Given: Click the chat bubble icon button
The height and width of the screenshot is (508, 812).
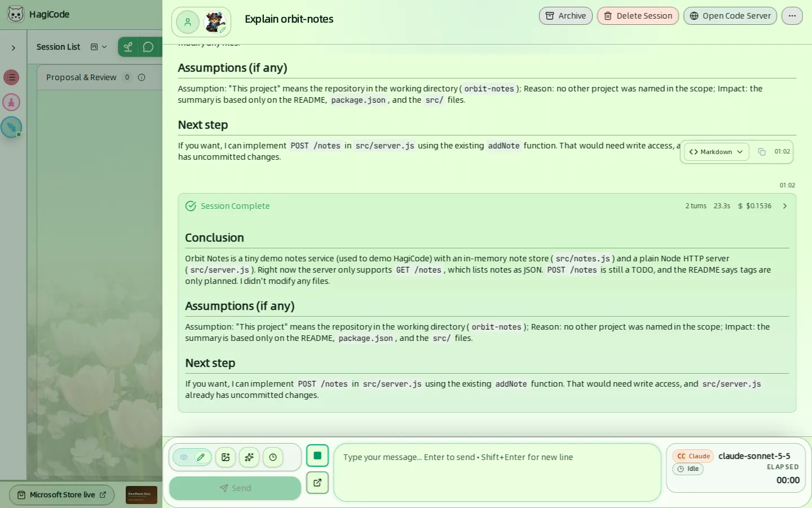Looking at the screenshot, I should 148,47.
